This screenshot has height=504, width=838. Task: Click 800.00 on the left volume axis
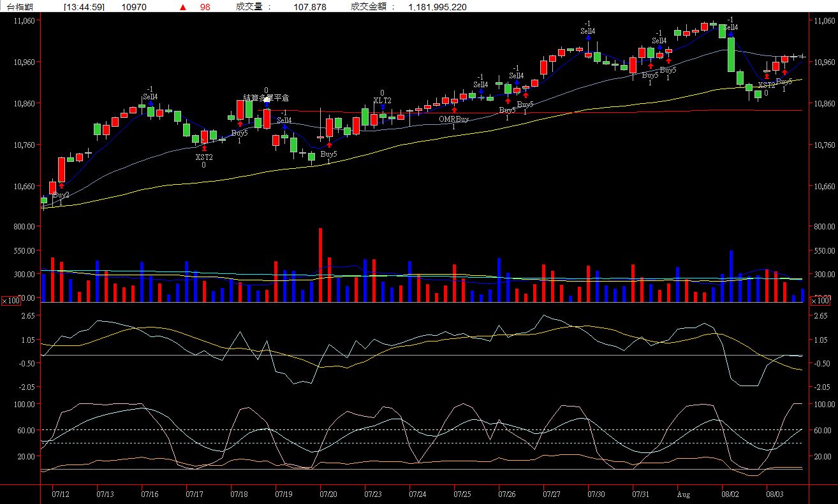tap(24, 227)
